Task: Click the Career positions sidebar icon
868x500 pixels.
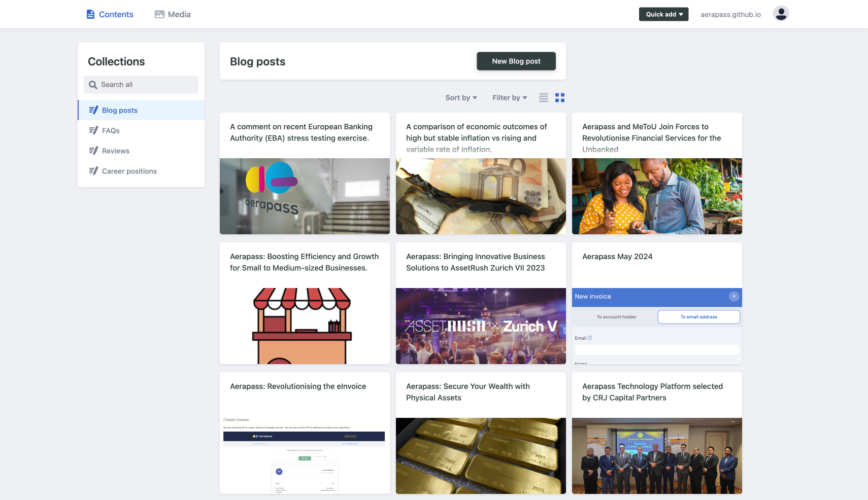Action: 93,171
